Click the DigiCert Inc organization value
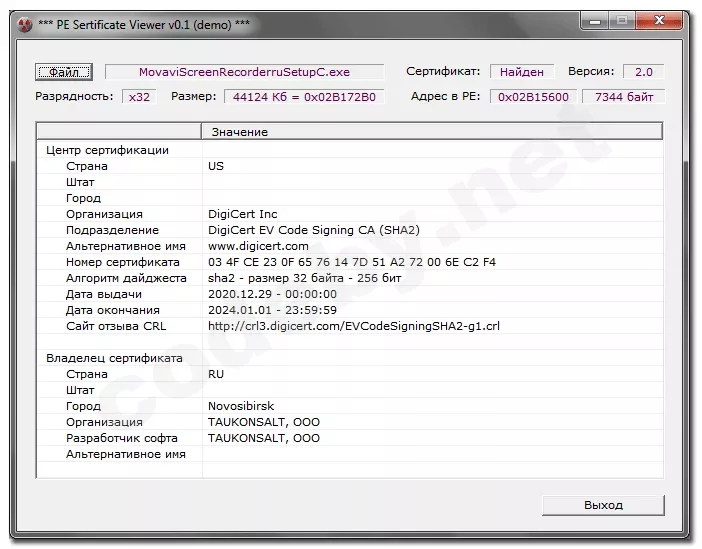Image resolution: width=702 pixels, height=549 pixels. point(243,214)
